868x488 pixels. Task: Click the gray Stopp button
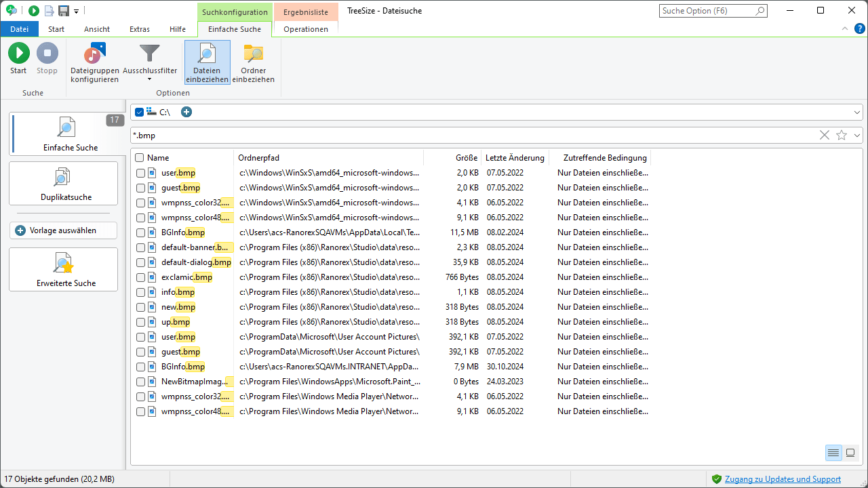click(x=47, y=58)
